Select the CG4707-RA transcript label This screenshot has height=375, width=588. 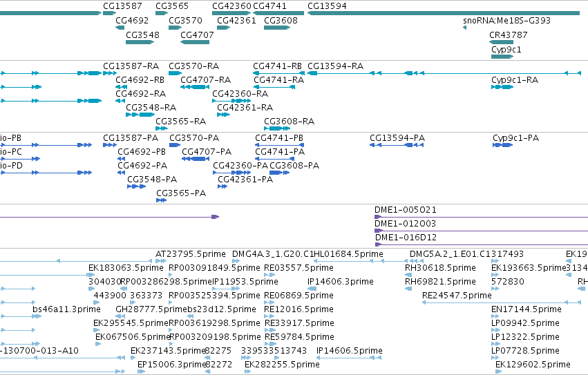point(205,80)
